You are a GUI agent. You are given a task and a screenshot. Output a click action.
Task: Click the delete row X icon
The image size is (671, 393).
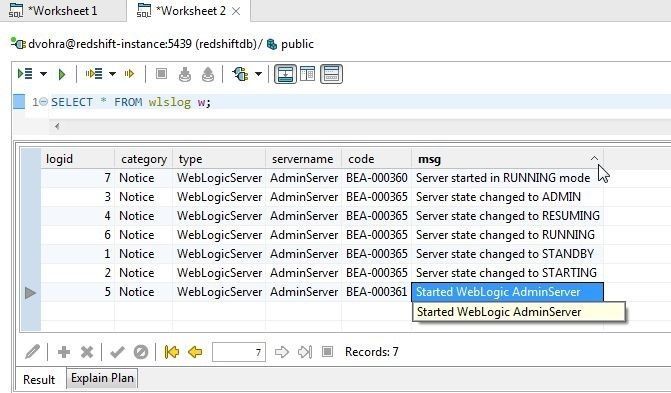pos(87,352)
